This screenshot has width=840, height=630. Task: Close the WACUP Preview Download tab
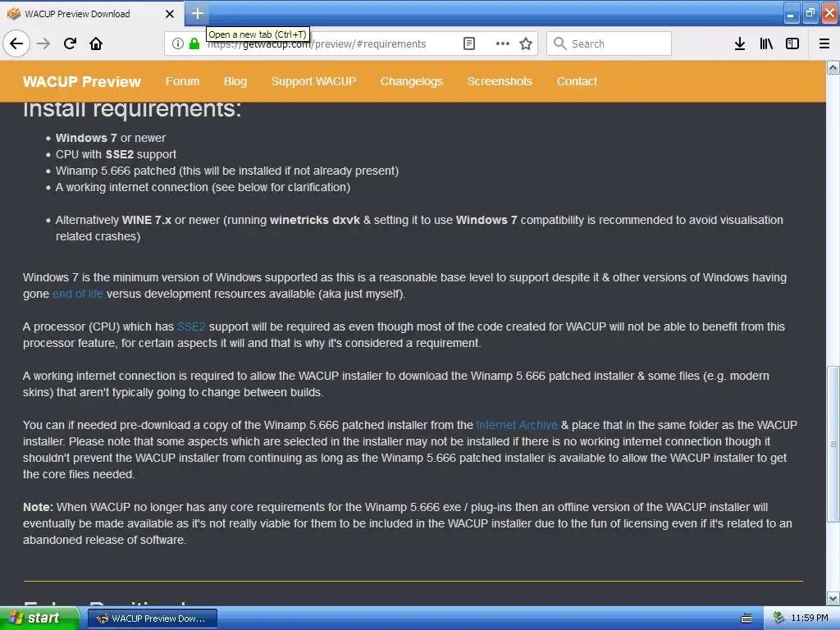170,14
